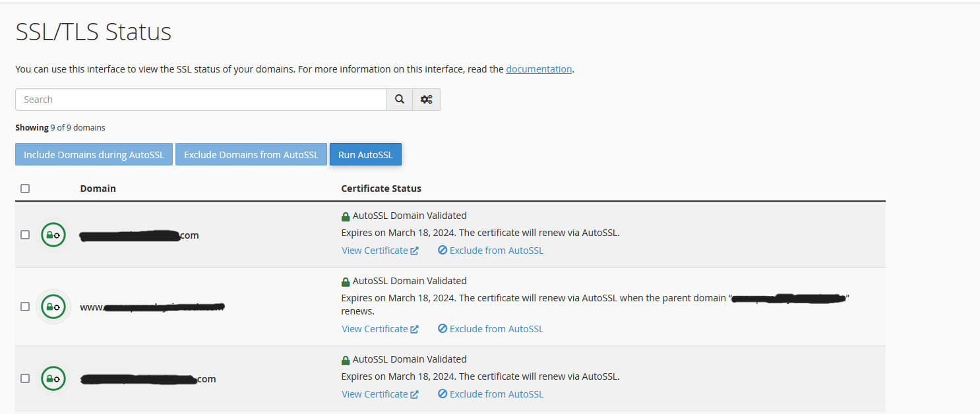The height and width of the screenshot is (414, 980).
Task: Click the third row's AutoSSL Validated padlock
Action: 346,360
